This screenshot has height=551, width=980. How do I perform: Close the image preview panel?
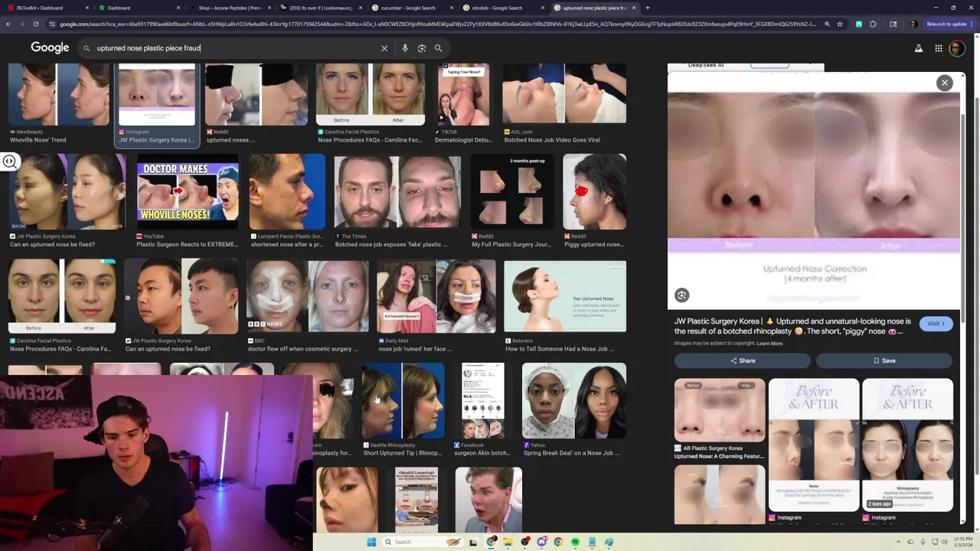tap(945, 83)
